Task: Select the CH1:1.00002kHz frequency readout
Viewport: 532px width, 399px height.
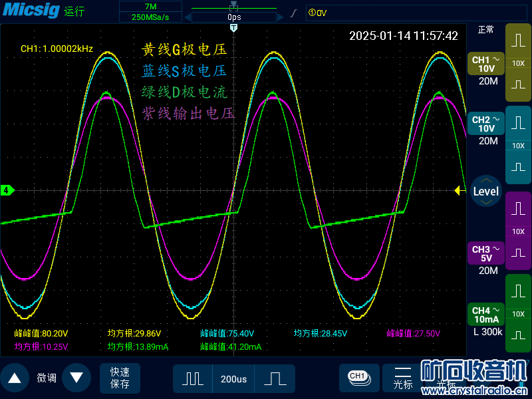Action: [57, 49]
